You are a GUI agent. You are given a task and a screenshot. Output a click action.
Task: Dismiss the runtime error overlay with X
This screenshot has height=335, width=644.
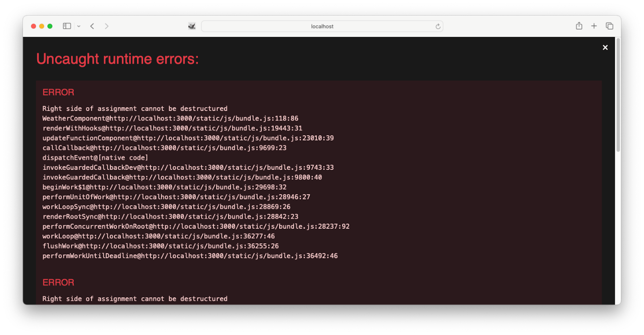[x=605, y=47]
